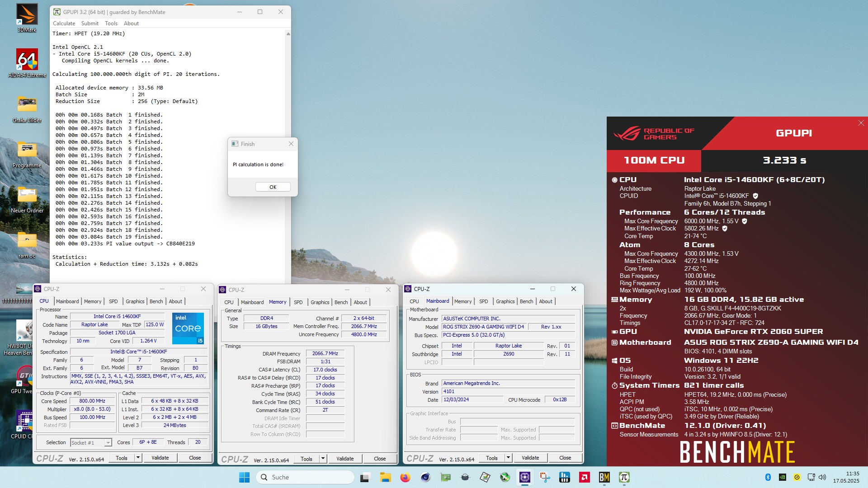The image size is (868, 488).
Task: Open the AMD software taskbar icon
Action: tap(584, 477)
